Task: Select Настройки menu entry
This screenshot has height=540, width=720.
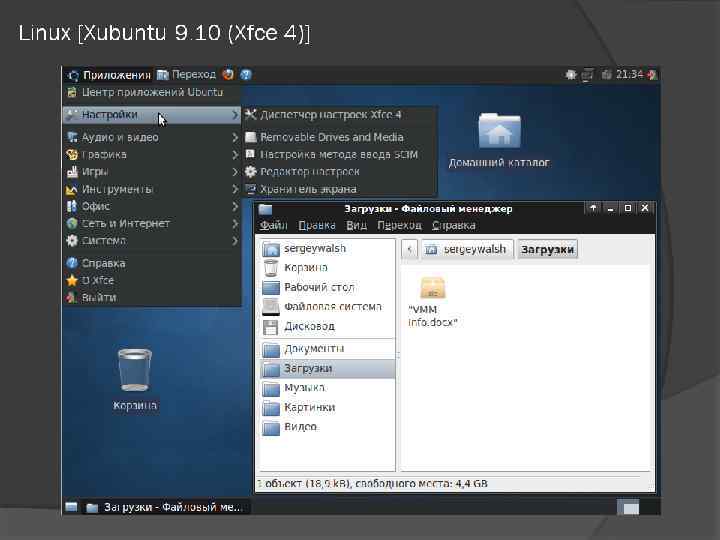Action: click(x=152, y=115)
